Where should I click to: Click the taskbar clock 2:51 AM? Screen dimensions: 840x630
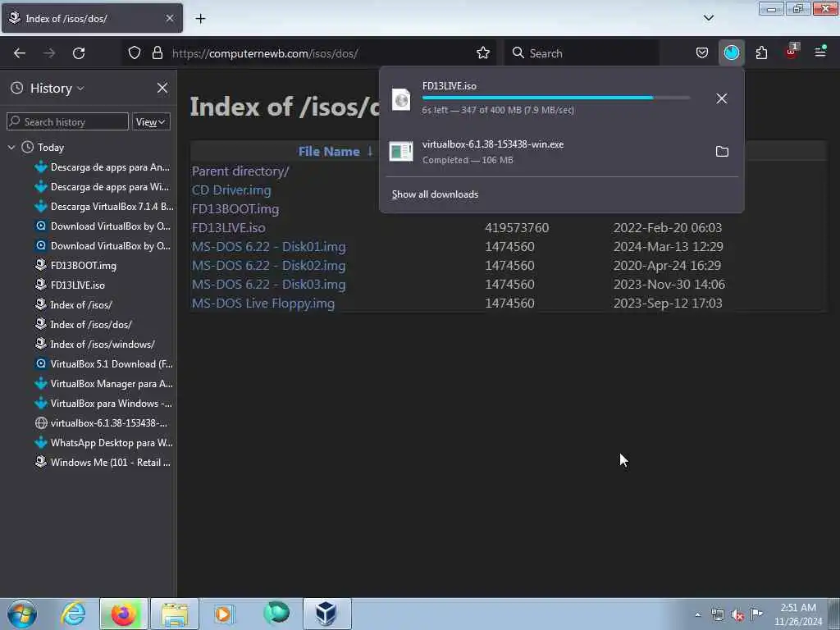798,608
